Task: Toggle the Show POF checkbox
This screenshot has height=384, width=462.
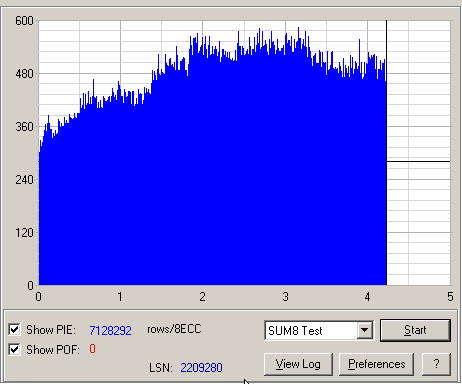Action: point(15,349)
